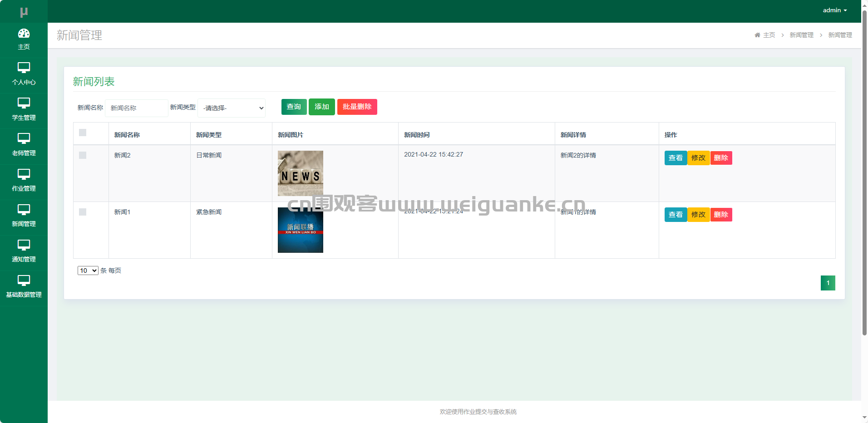
Task: Expand the admin user menu
Action: point(835,10)
